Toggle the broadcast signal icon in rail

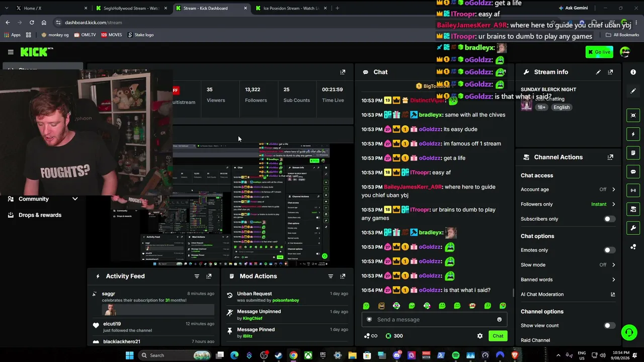tap(633, 191)
